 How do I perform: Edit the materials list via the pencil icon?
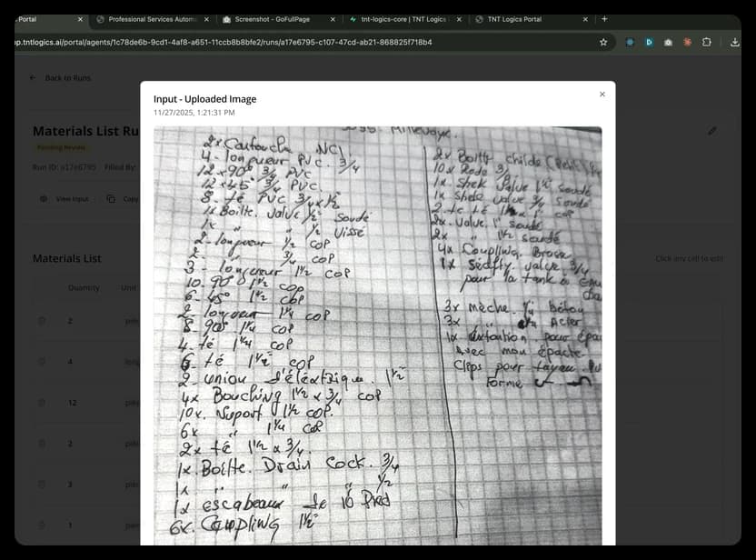click(x=713, y=130)
